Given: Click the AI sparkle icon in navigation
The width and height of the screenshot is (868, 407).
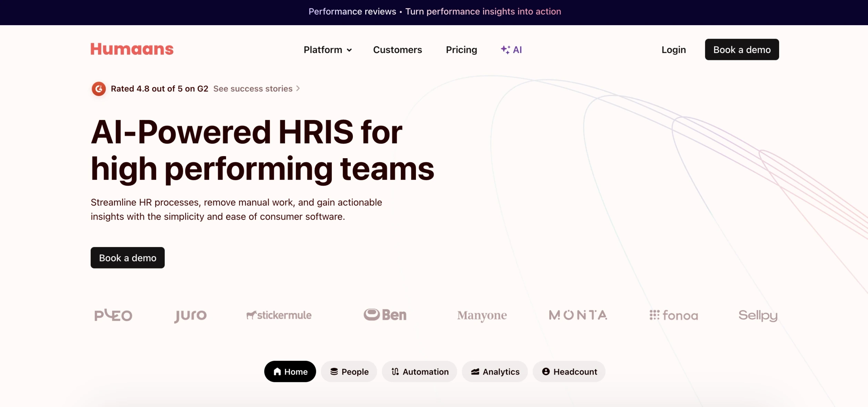Looking at the screenshot, I should [x=505, y=50].
